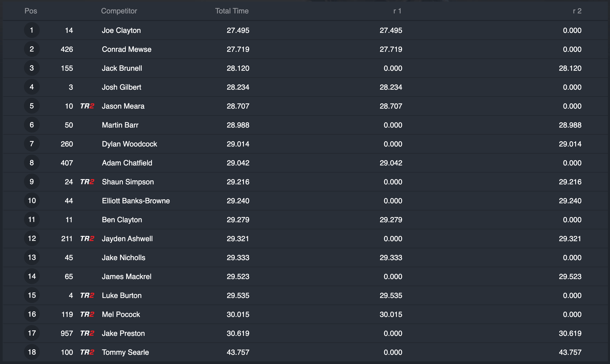Click the position 18 circle badge
The image size is (610, 364).
(x=32, y=352)
